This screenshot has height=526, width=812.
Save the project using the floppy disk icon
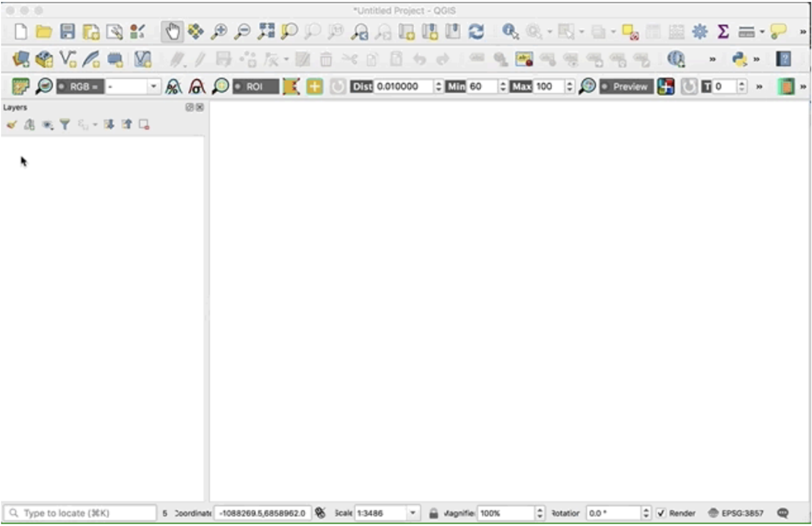point(67,32)
